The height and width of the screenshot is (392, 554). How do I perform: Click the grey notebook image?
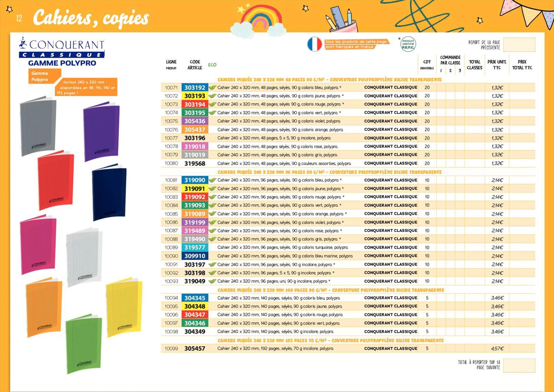click(x=38, y=126)
